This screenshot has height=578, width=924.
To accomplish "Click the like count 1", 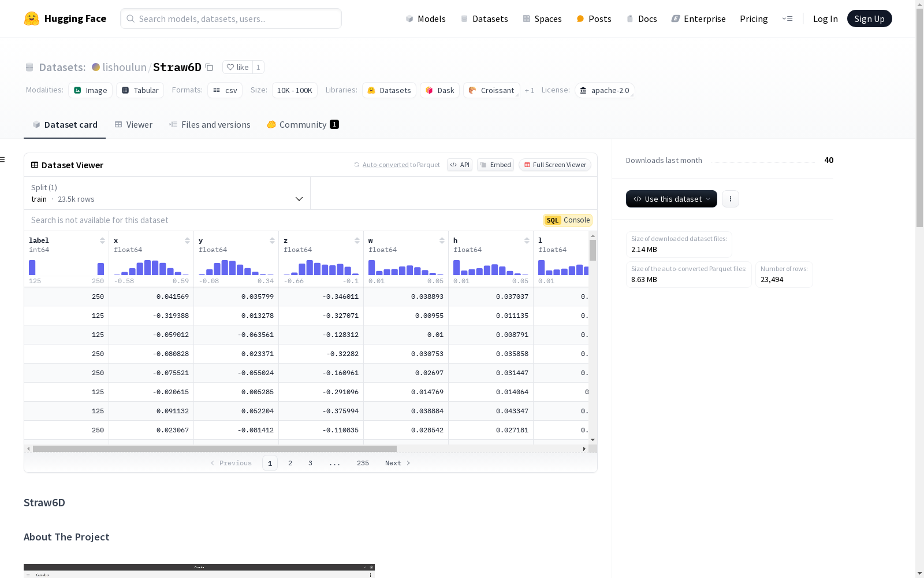I will (x=258, y=67).
